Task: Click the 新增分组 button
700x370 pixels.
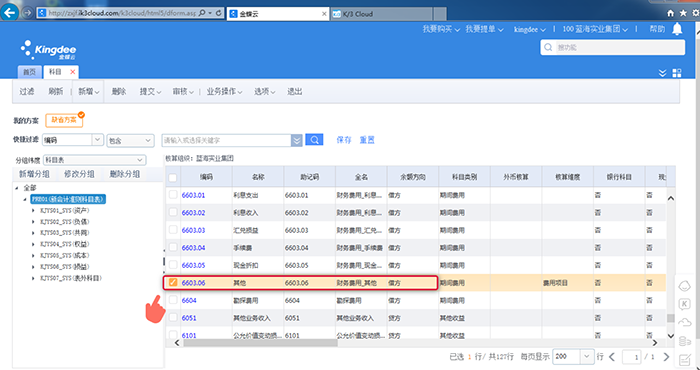Action: click(34, 174)
